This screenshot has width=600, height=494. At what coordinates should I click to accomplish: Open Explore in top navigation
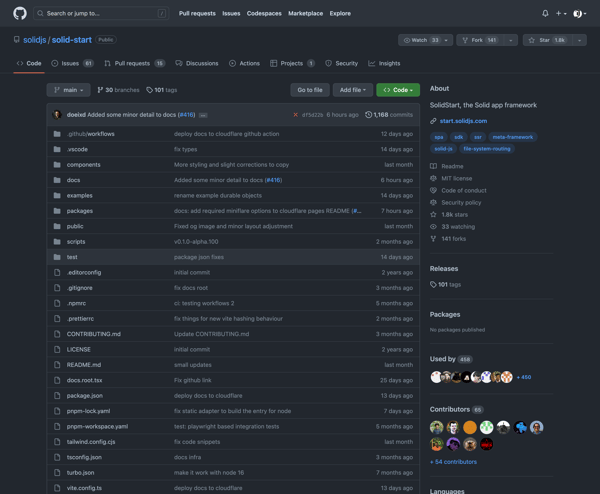(x=340, y=13)
